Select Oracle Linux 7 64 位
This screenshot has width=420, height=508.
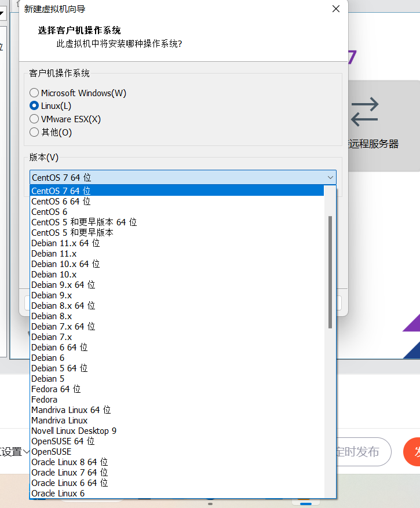tap(177, 472)
